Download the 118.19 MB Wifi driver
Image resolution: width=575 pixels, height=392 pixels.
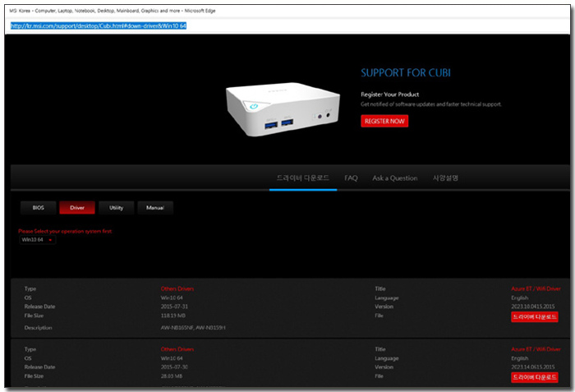(x=534, y=316)
